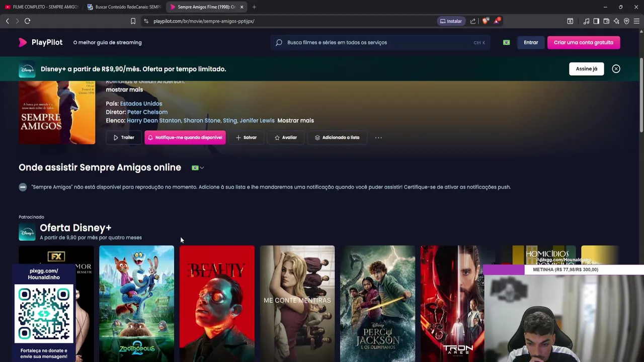Expand cast list with Mostrar mais
Viewport: 644px width, 362px height.
coord(295,121)
